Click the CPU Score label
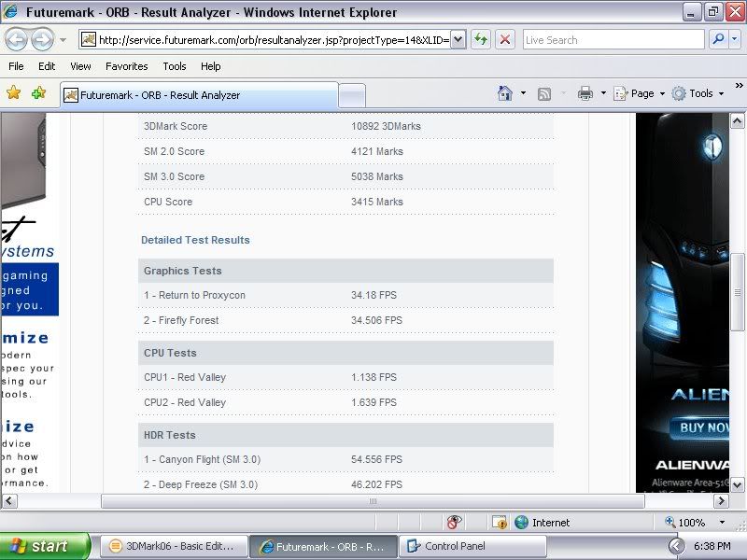The image size is (747, 560). (168, 202)
